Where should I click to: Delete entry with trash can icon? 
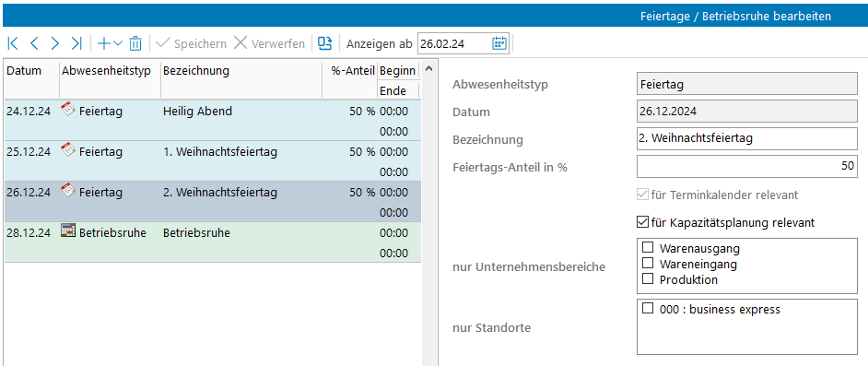pyautogui.click(x=135, y=43)
